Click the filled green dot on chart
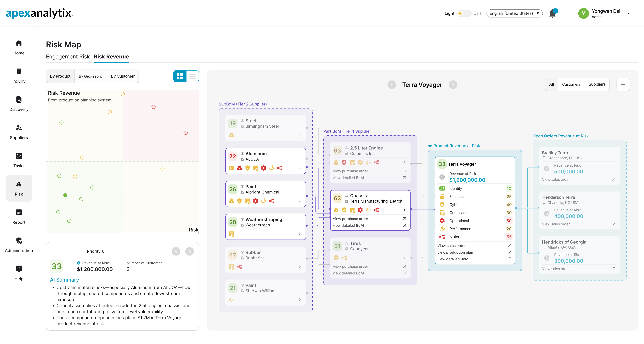 pos(65,195)
